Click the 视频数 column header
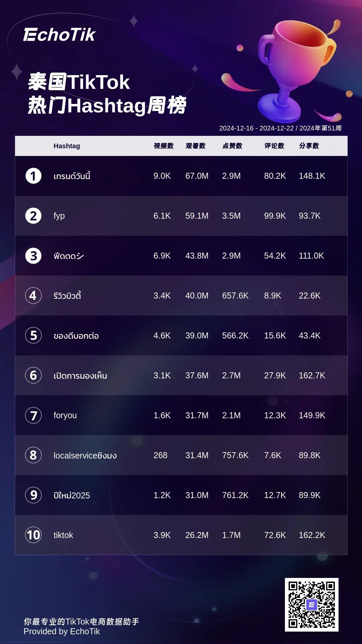The image size is (362, 644). (164, 146)
